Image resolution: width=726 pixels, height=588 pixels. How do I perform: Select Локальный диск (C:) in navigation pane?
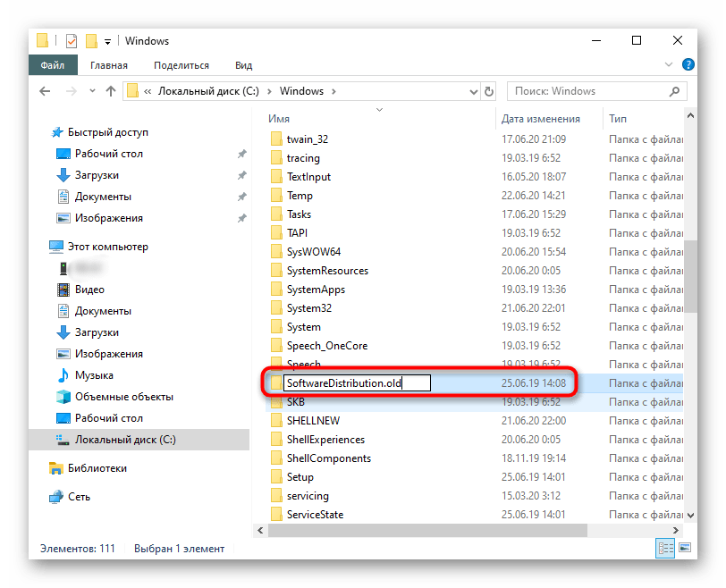(x=125, y=440)
